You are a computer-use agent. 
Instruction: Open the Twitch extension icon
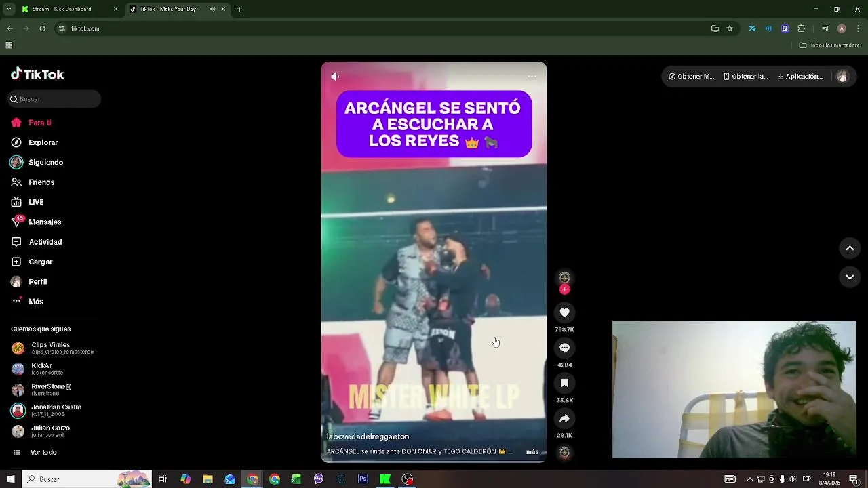click(785, 28)
